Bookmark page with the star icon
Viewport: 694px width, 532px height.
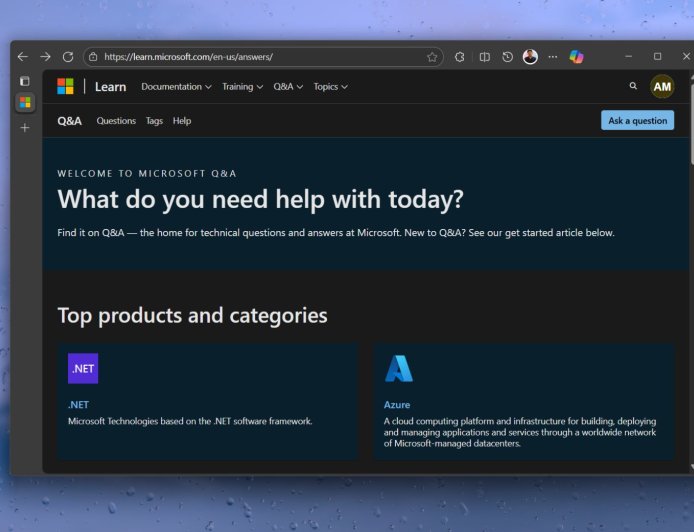432,57
